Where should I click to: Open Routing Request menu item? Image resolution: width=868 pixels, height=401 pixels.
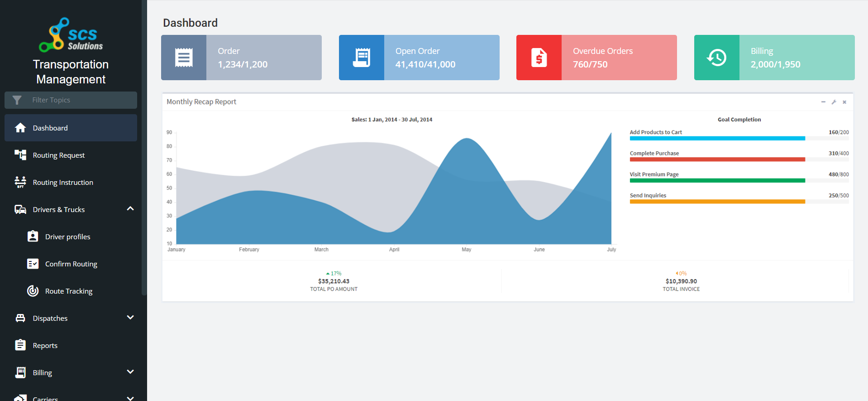point(71,155)
